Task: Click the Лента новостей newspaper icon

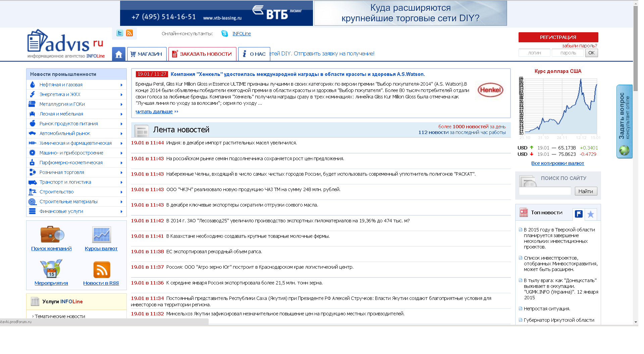Action: (x=142, y=131)
